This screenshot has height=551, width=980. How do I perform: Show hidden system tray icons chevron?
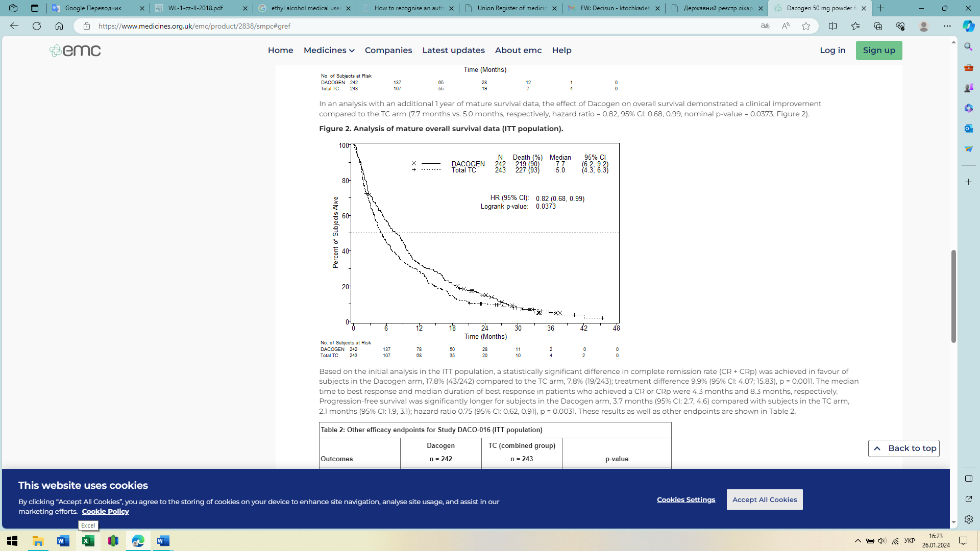coord(857,541)
